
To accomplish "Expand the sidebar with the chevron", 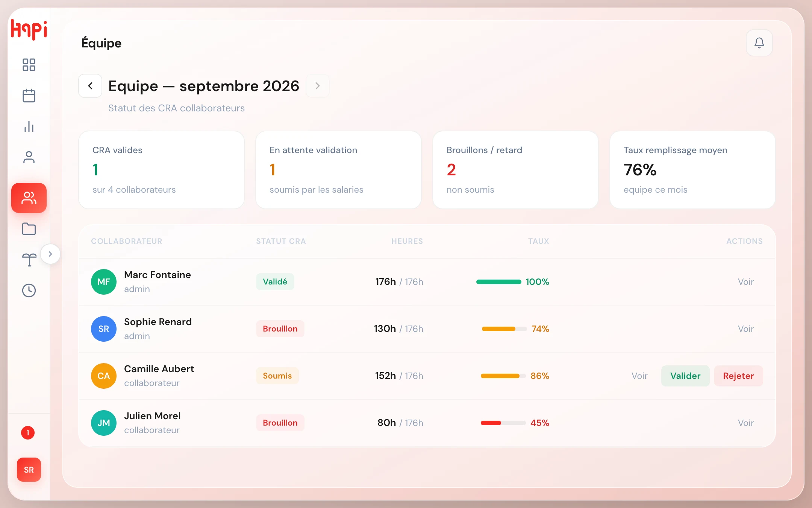I will point(50,254).
